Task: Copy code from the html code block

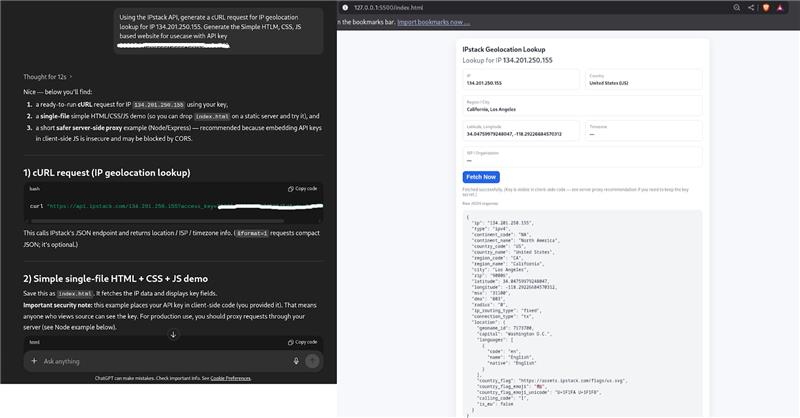Action: coord(302,342)
